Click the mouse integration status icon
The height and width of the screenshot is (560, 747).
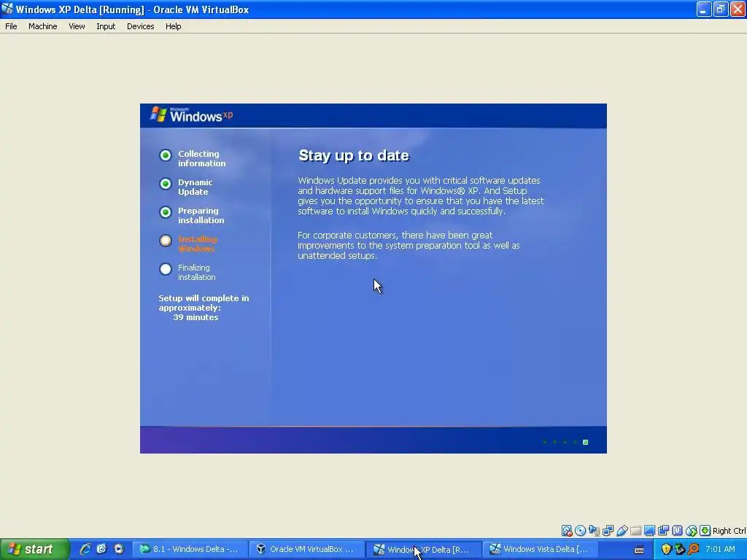[x=692, y=531]
